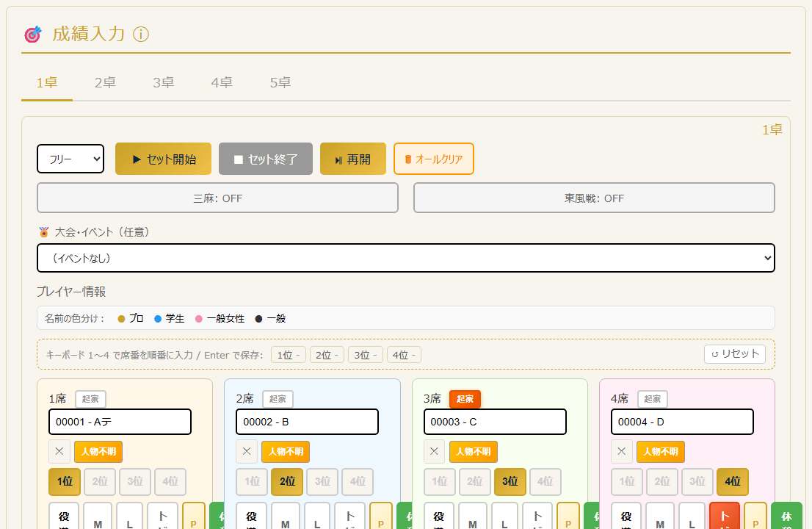
Task: Click the info icon beside 成績入力
Action: pos(141,35)
